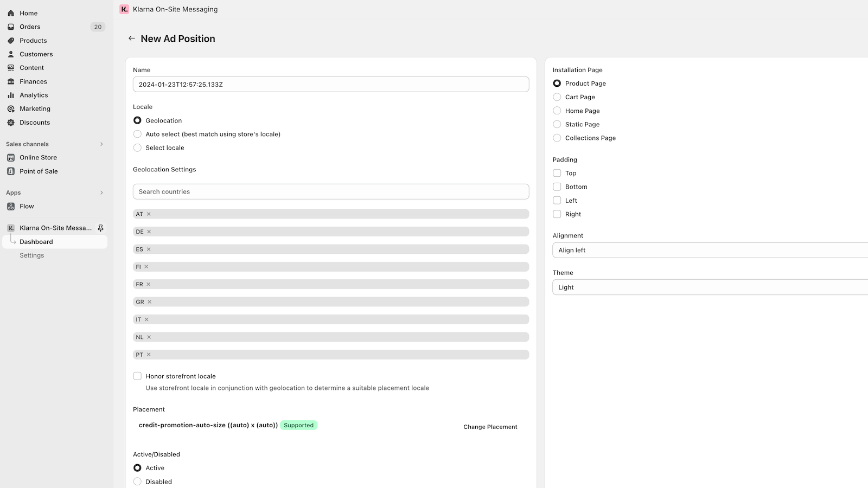The width and height of the screenshot is (868, 488).
Task: Expand the Sales channels section chevron
Action: coord(101,144)
